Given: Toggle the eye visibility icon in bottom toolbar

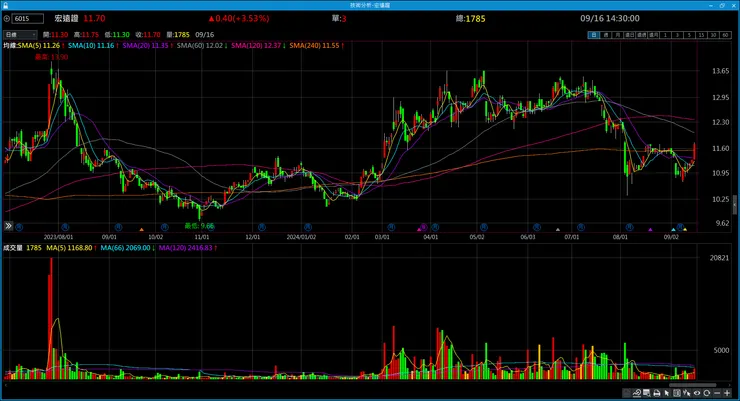Looking at the screenshot, I should pyautogui.click(x=697, y=393).
